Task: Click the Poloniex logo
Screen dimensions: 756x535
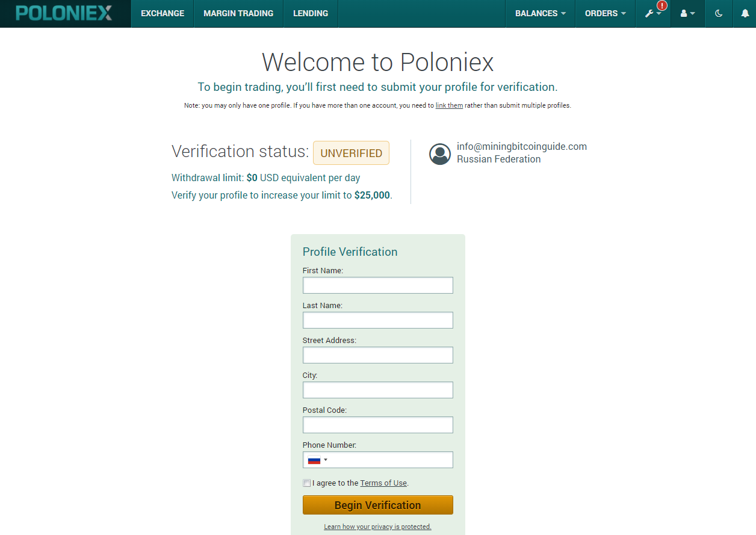Action: coord(64,13)
